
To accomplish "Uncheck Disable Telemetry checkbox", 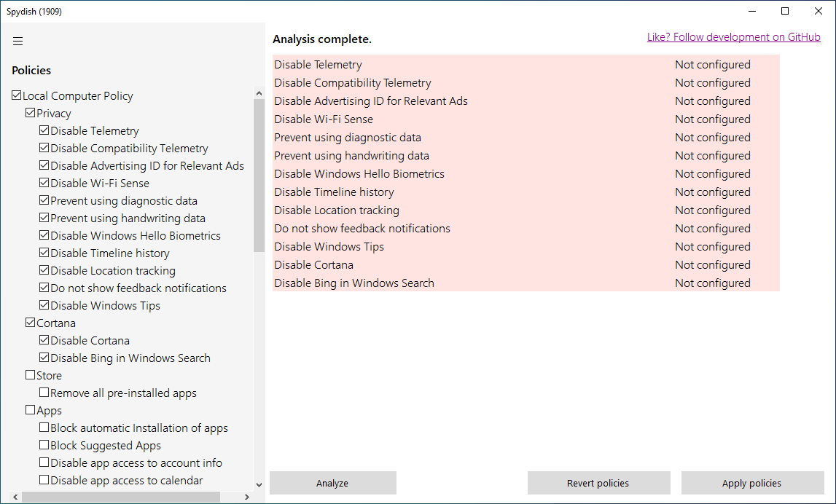I will point(44,131).
